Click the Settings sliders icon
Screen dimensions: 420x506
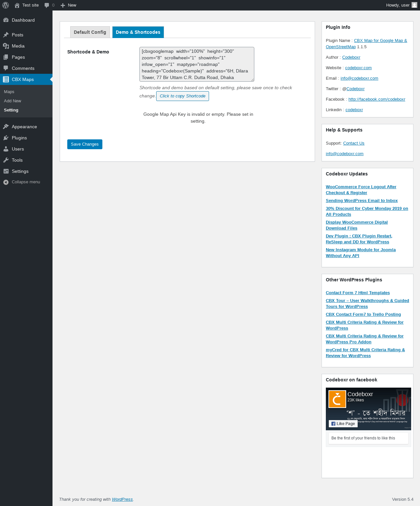[x=6, y=171]
